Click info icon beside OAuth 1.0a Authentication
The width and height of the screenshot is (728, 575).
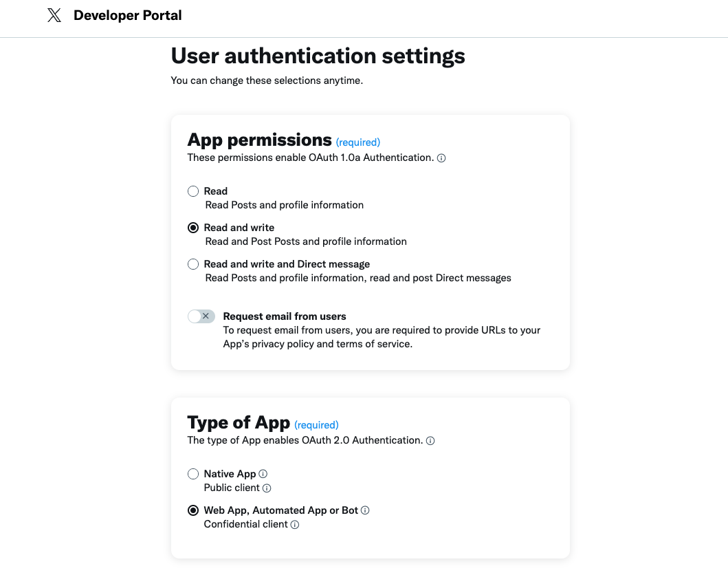pos(441,158)
